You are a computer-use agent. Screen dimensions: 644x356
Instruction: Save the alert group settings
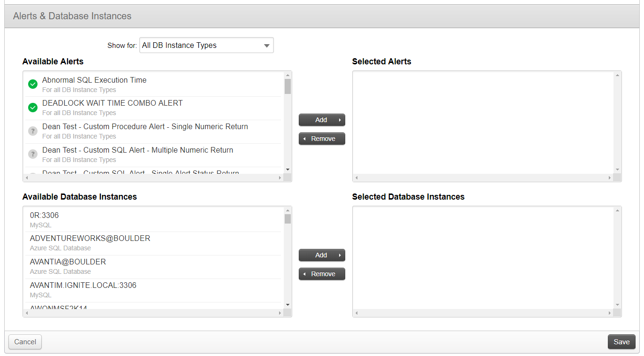point(621,342)
